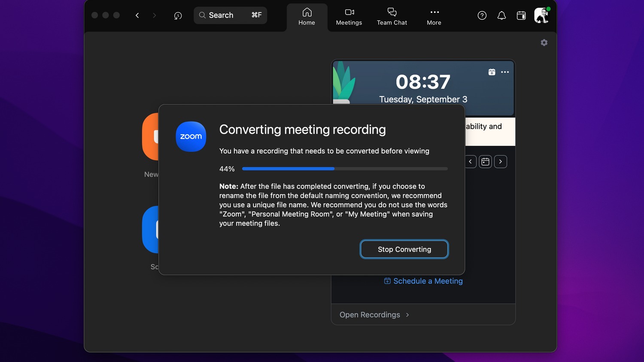Open the profile avatar menu
Viewport: 644px width, 362px height.
pyautogui.click(x=542, y=15)
